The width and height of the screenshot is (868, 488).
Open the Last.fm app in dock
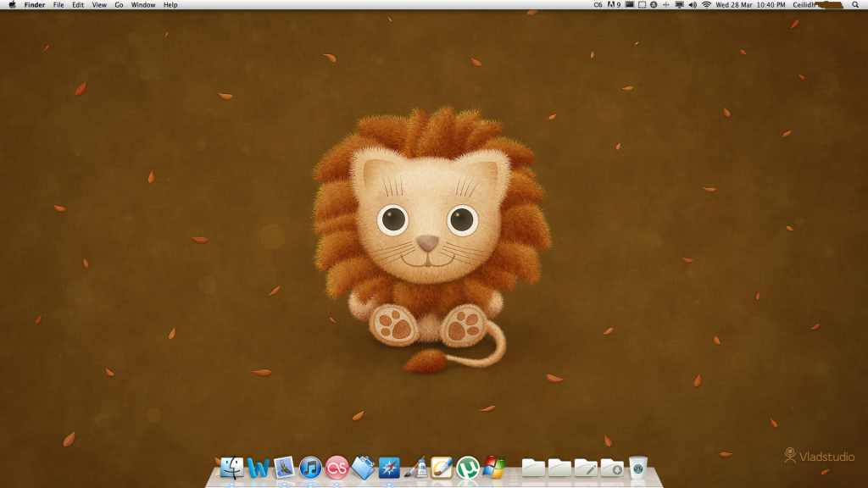337,468
